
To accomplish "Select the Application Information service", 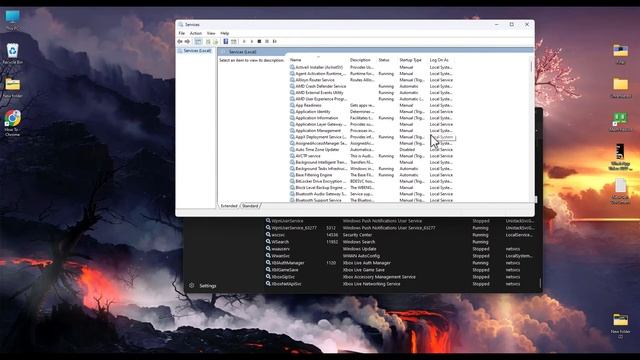I will (371, 118).
